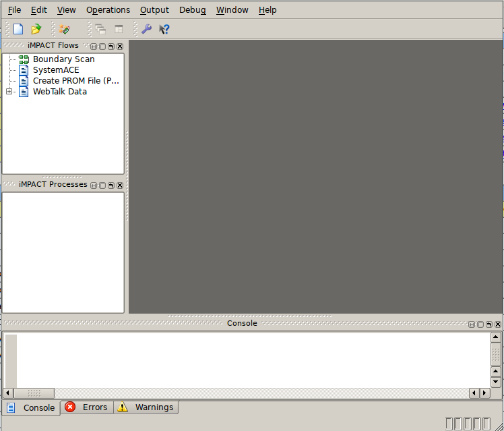Float the iMPACT Flows panel
The width and height of the screenshot is (504, 431).
[x=111, y=47]
